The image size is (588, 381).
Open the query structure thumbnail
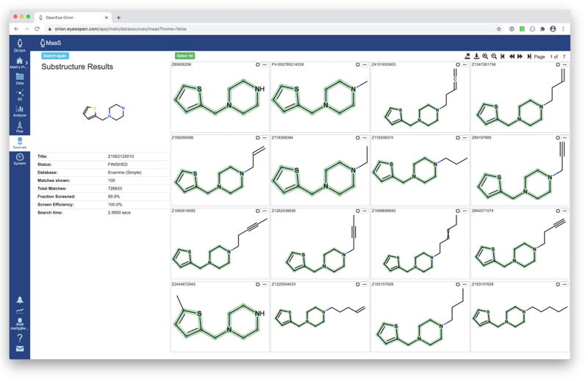[104, 112]
